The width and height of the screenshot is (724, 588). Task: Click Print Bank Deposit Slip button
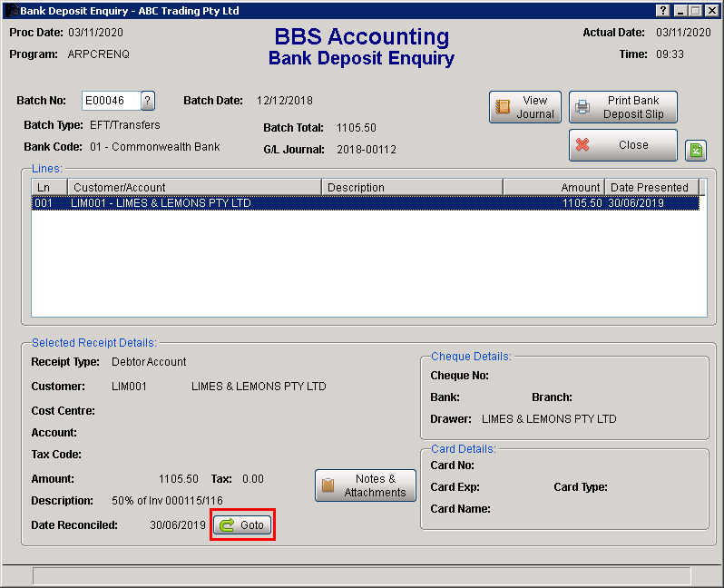tap(623, 107)
